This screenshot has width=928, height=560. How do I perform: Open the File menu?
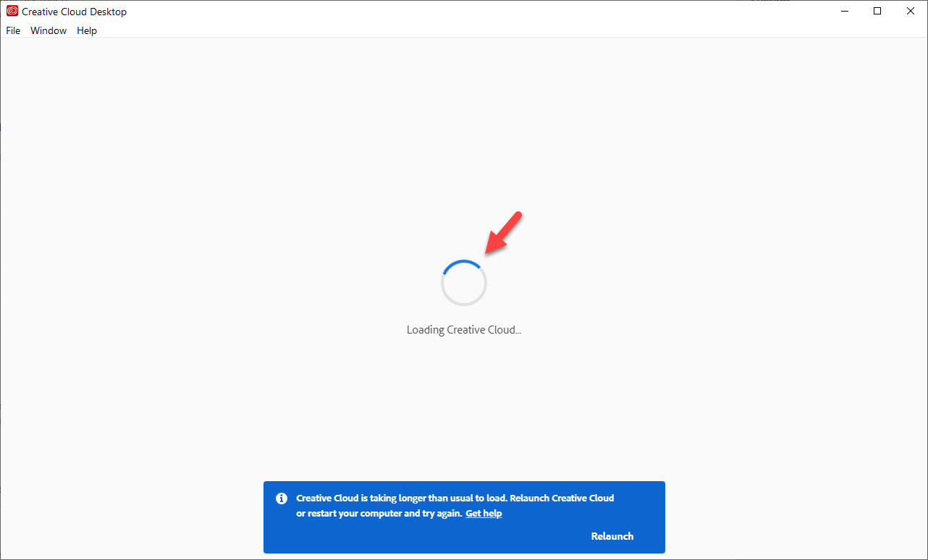tap(13, 30)
